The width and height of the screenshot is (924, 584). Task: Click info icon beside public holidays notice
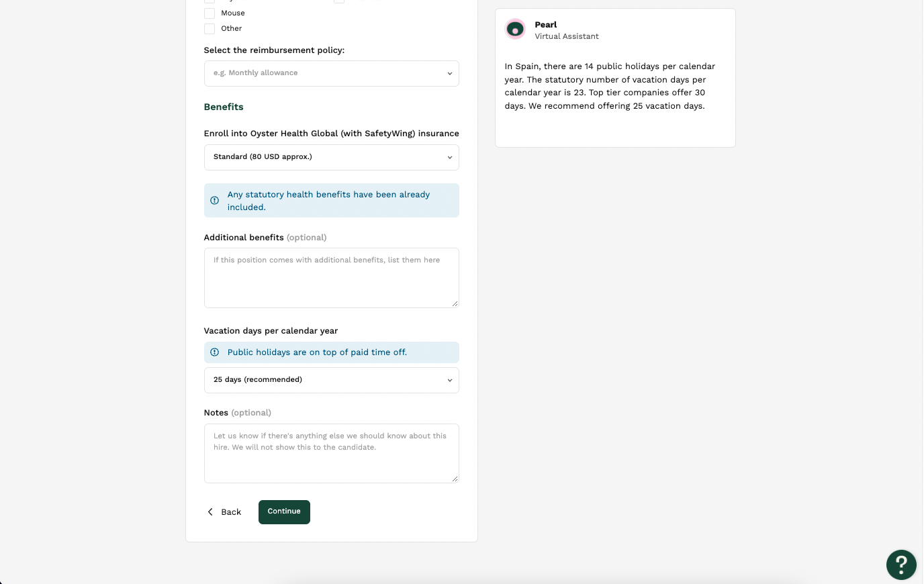(x=215, y=352)
